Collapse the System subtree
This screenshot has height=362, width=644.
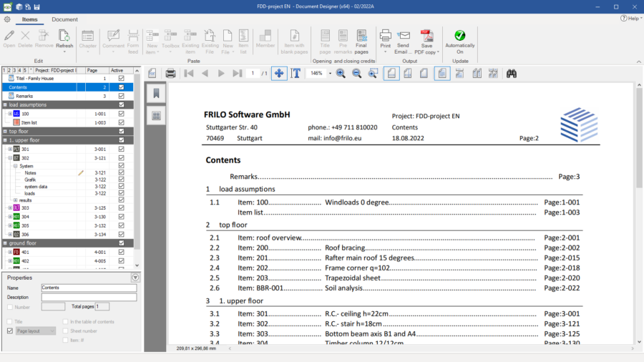pos(15,166)
